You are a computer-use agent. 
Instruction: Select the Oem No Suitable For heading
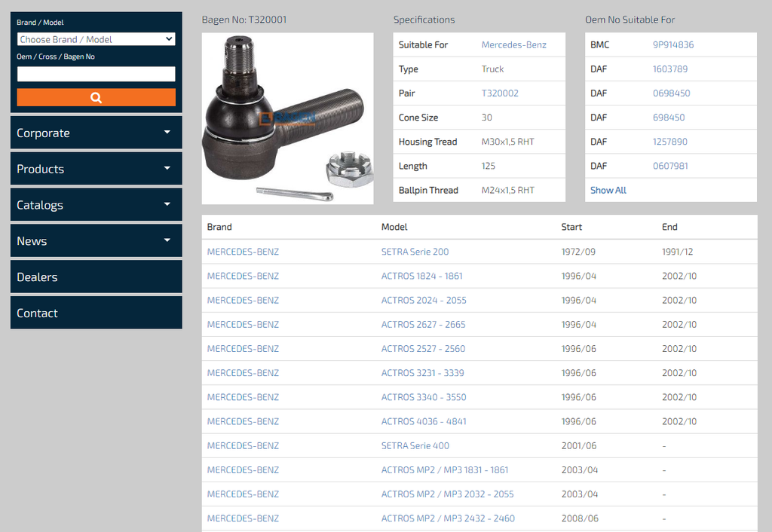click(x=630, y=20)
